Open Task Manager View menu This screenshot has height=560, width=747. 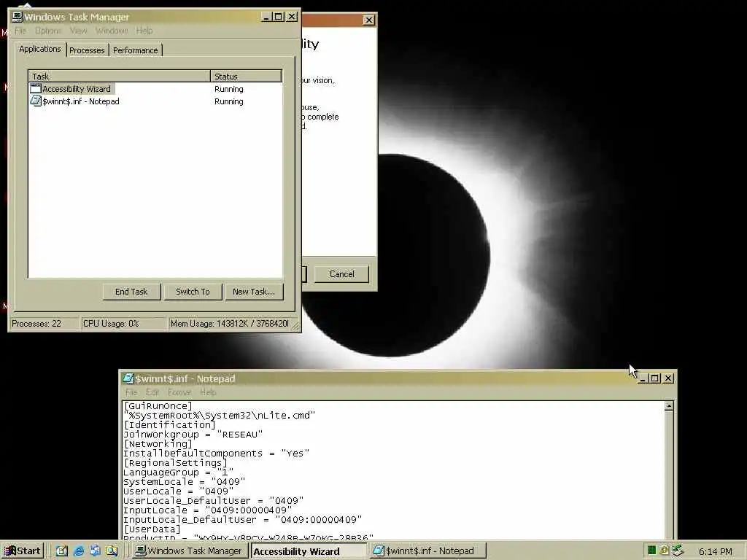[79, 31]
